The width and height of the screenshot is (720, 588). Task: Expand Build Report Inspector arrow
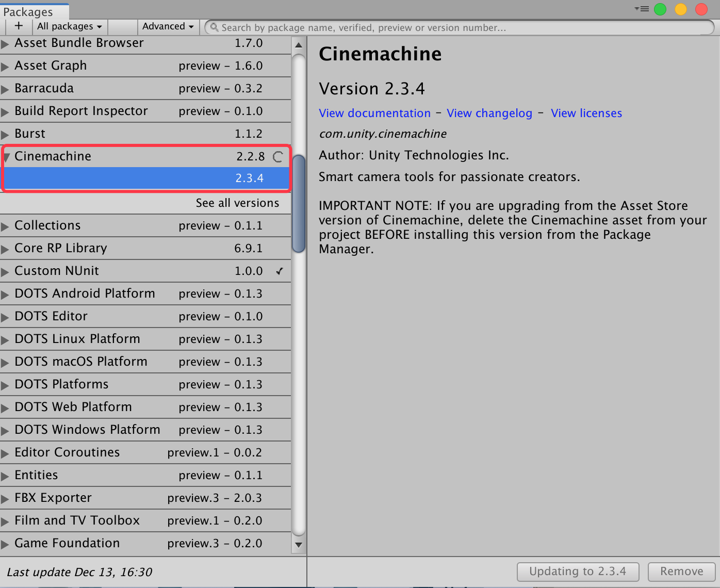click(5, 112)
